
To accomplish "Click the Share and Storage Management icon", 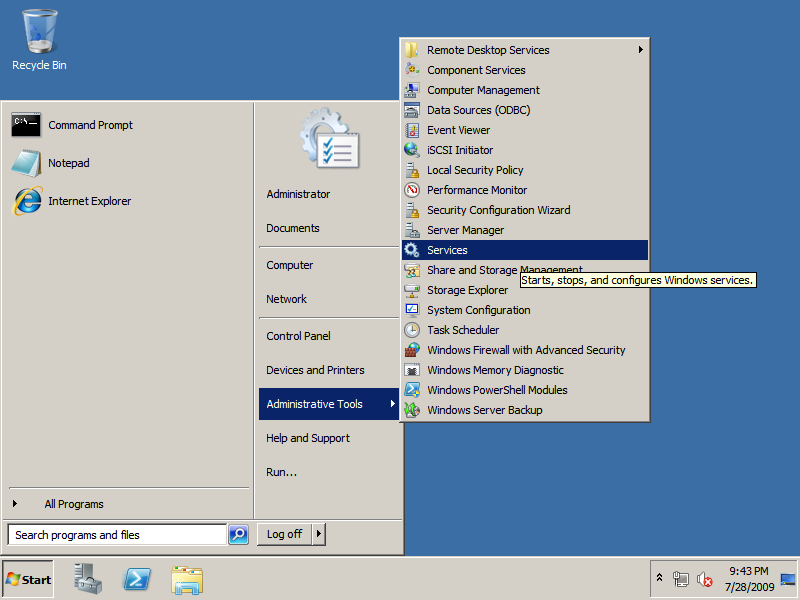I will [x=412, y=270].
